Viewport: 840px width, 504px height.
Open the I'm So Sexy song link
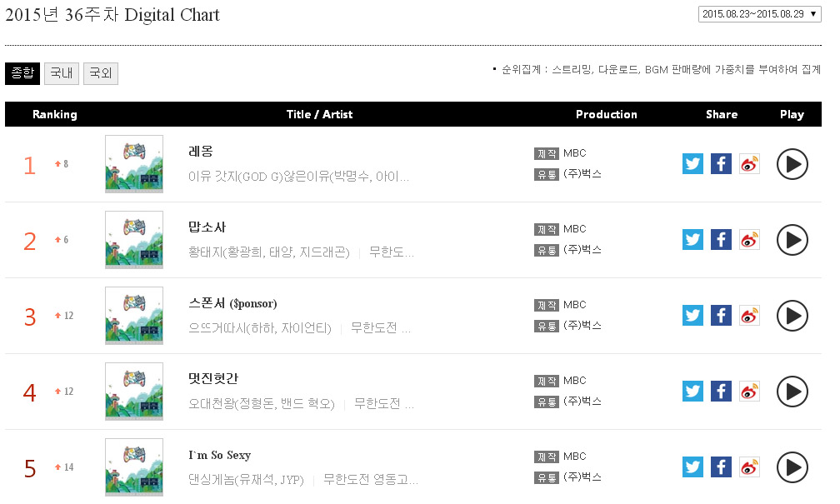click(219, 455)
